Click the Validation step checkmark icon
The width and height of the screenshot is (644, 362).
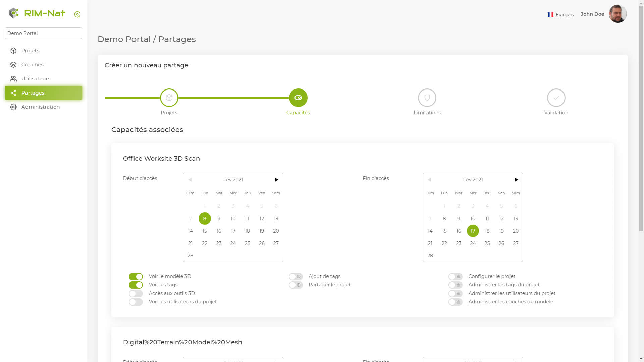click(556, 98)
